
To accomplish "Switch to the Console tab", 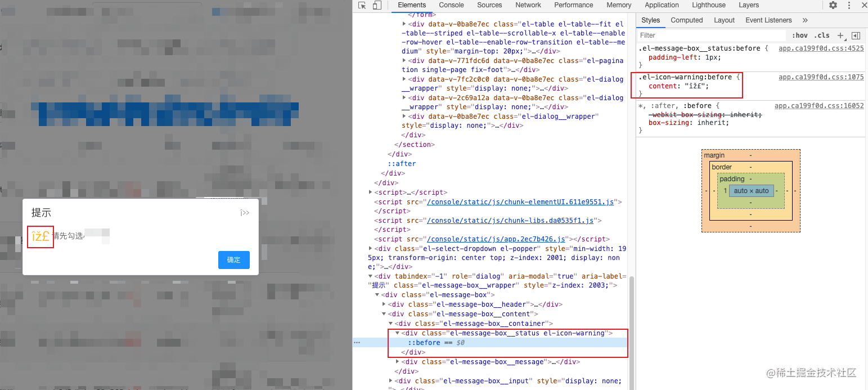I will click(451, 5).
